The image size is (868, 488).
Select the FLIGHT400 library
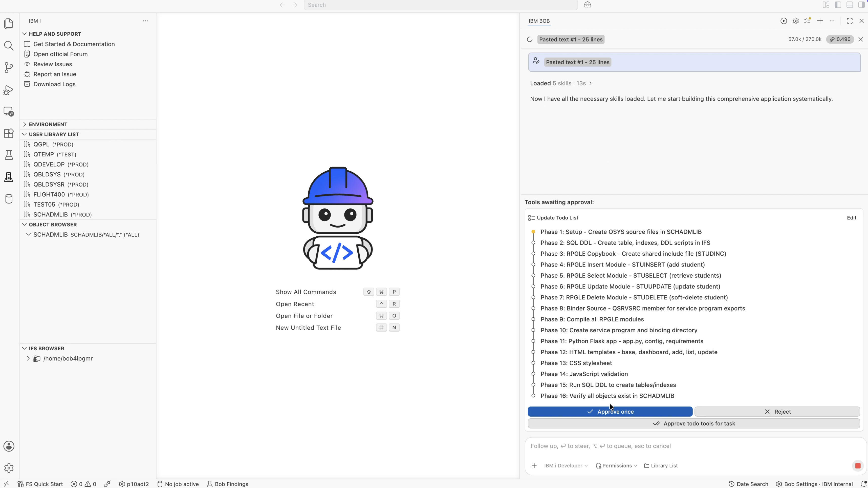click(x=88, y=195)
